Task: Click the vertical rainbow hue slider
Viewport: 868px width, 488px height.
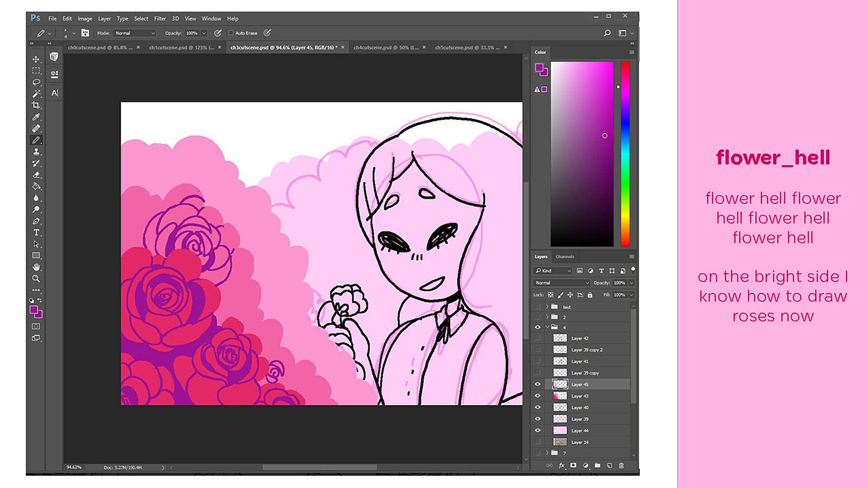Action: coord(625,154)
